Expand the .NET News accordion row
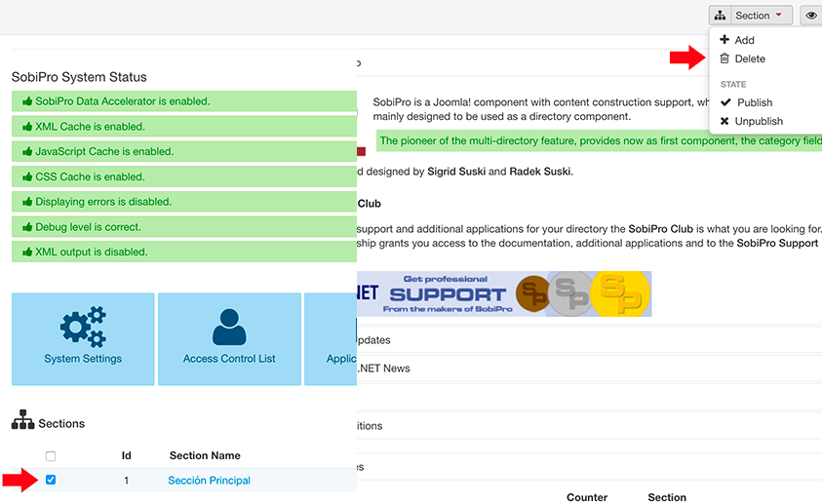 point(589,368)
